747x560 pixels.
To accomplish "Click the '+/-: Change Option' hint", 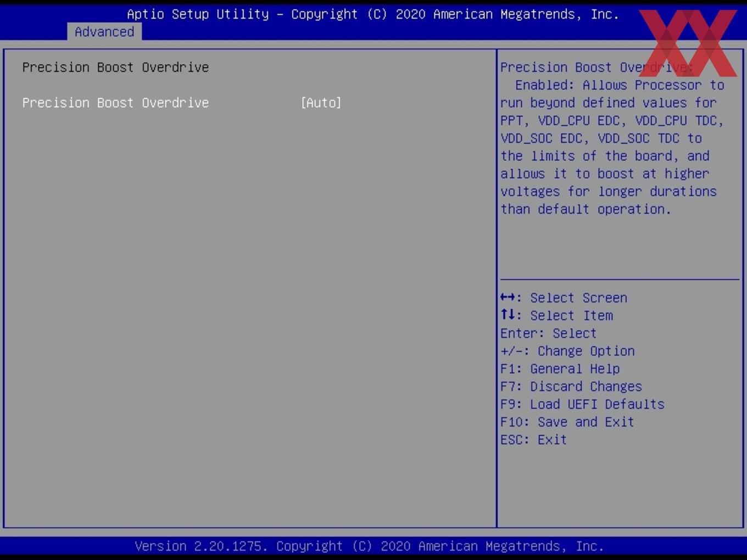I will point(567,351).
